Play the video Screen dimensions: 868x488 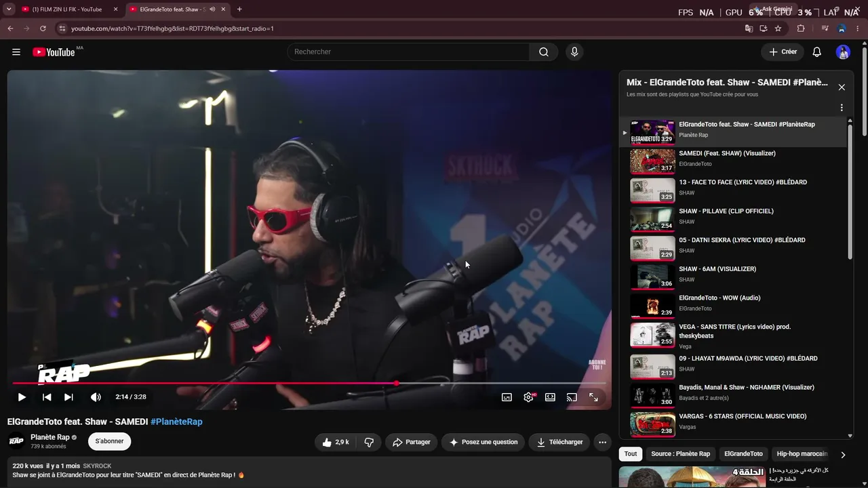click(22, 397)
